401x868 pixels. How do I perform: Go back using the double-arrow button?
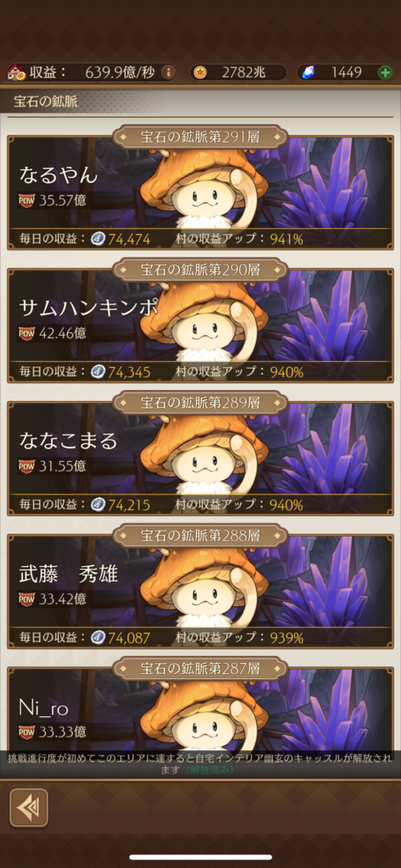pos(29,808)
